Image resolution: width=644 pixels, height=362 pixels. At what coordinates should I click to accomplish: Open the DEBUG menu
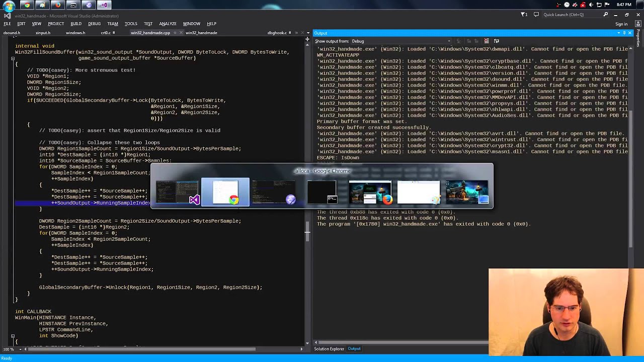click(94, 24)
